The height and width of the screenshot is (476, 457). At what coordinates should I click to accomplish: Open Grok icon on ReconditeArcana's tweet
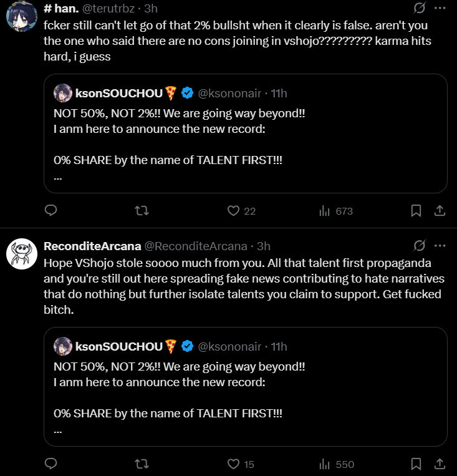[x=420, y=245]
